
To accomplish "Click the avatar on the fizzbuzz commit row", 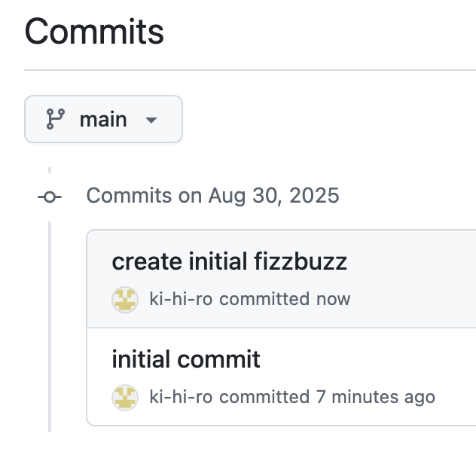I will coord(125,300).
